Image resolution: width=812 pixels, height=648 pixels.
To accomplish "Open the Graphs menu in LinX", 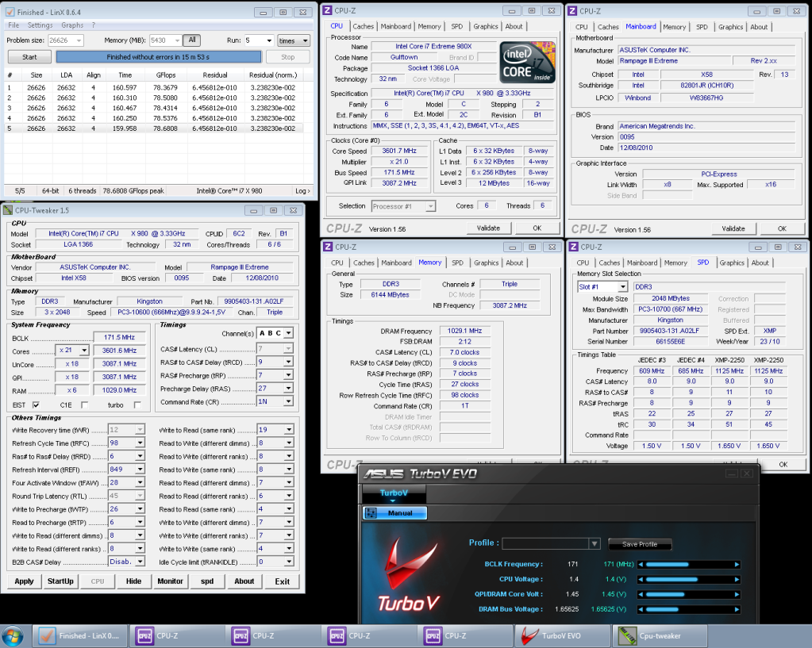I will coord(72,25).
